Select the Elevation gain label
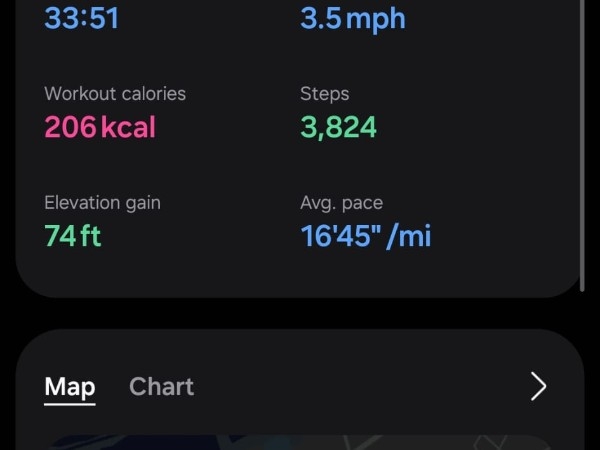The image size is (600, 450). pos(102,203)
